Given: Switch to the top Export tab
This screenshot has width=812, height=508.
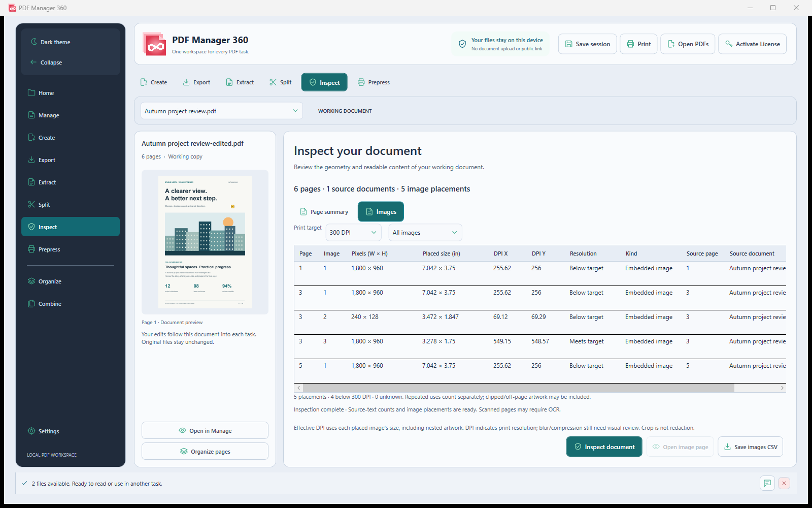Looking at the screenshot, I should point(196,82).
